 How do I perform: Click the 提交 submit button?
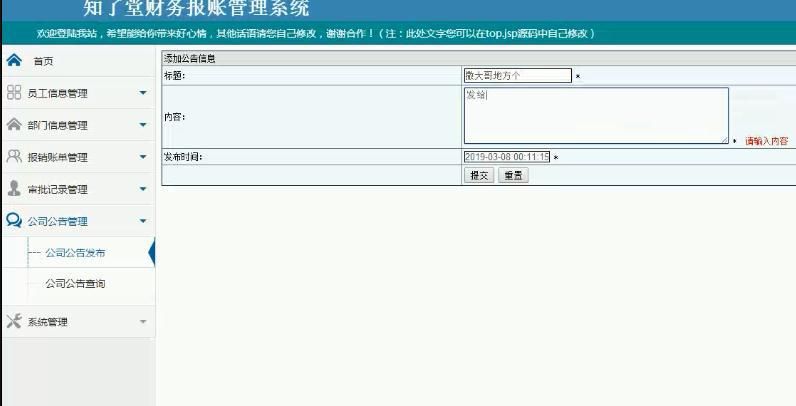[x=479, y=176]
